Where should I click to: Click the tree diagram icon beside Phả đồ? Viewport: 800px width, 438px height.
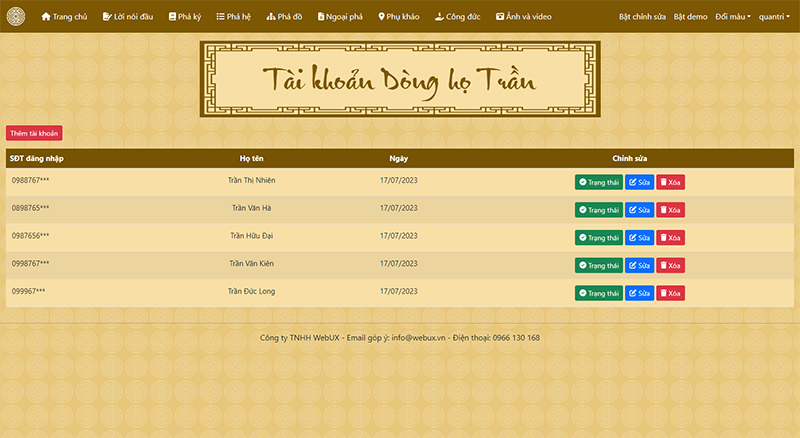pyautogui.click(x=270, y=17)
